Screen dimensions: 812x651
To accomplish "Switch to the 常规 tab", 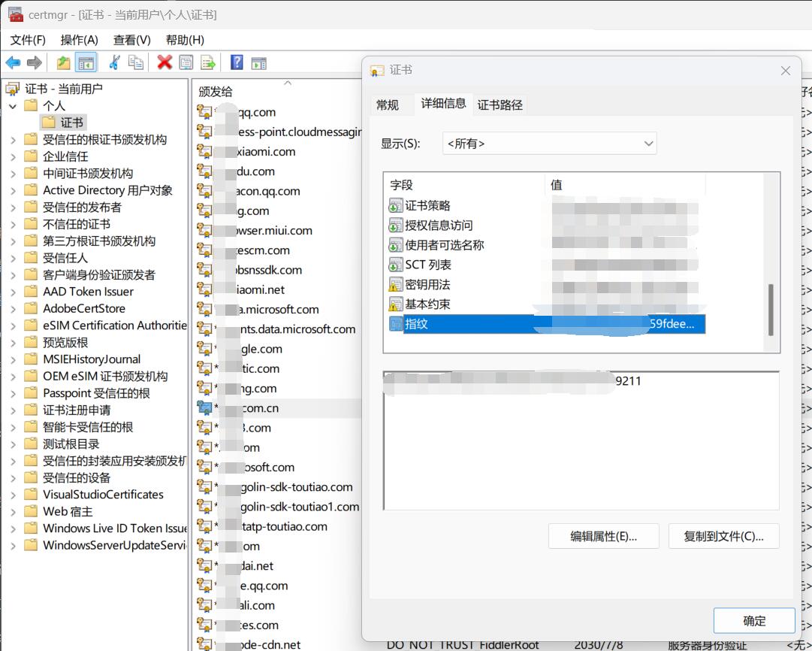I will click(x=388, y=104).
